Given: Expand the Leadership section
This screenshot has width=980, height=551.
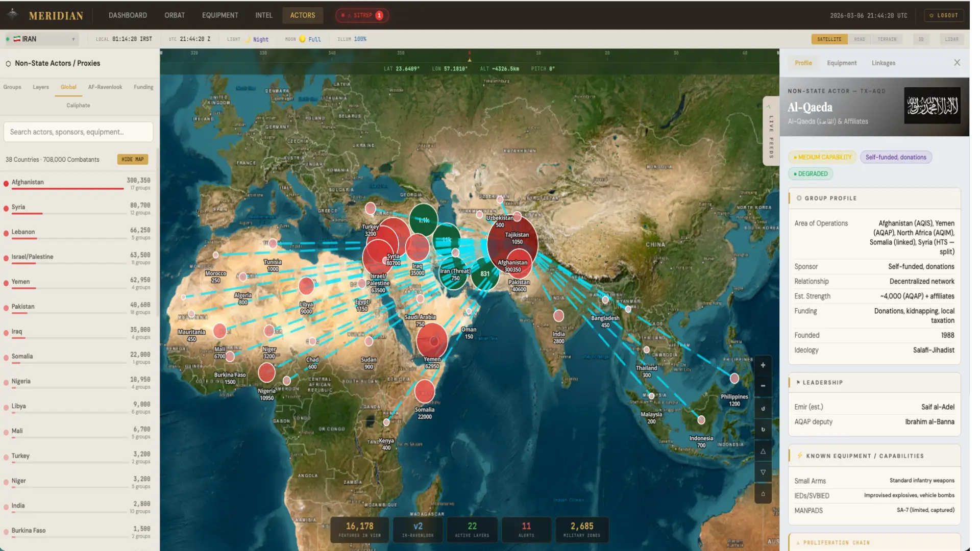Looking at the screenshot, I should click(x=874, y=383).
